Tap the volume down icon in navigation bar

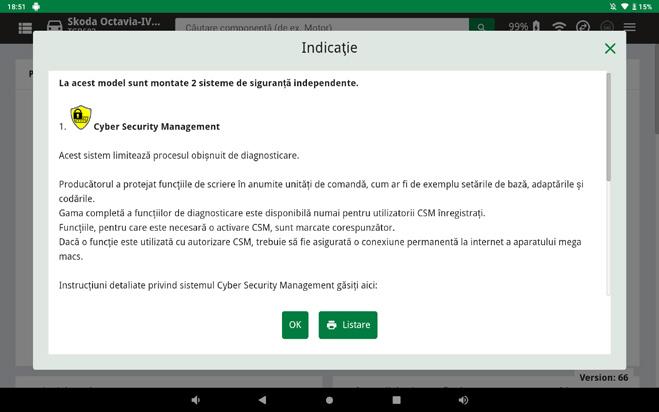(195, 400)
